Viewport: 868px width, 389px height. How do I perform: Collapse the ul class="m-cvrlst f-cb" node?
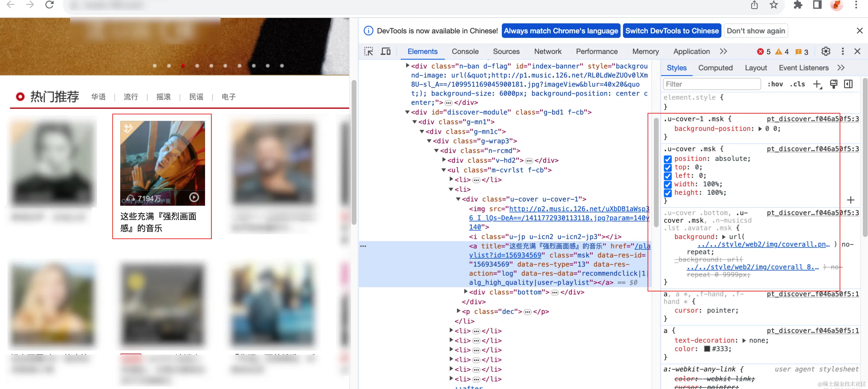[444, 170]
